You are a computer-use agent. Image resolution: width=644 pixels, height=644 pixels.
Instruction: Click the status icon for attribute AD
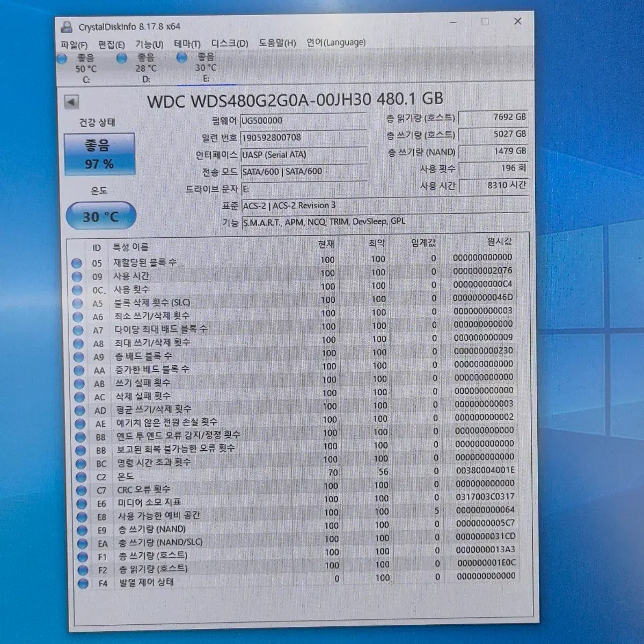80,411
